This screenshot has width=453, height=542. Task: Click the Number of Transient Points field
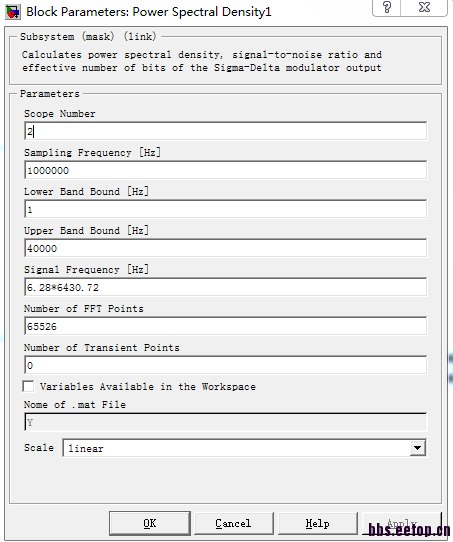click(x=225, y=365)
